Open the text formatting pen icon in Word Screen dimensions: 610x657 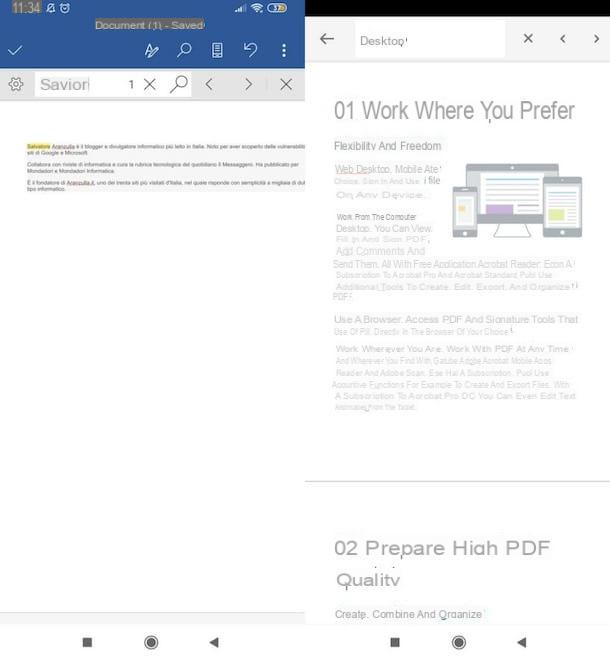coord(151,50)
